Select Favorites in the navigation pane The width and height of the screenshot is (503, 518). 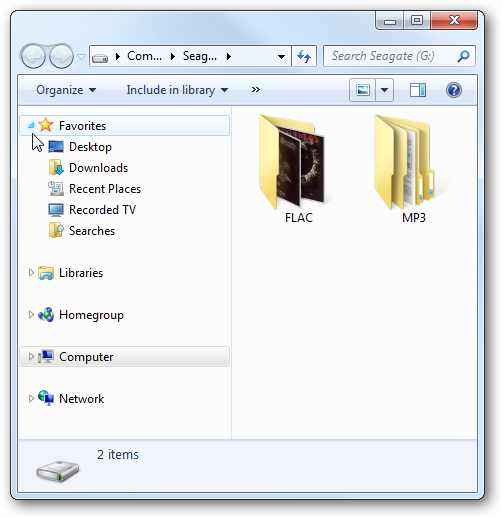coord(82,126)
